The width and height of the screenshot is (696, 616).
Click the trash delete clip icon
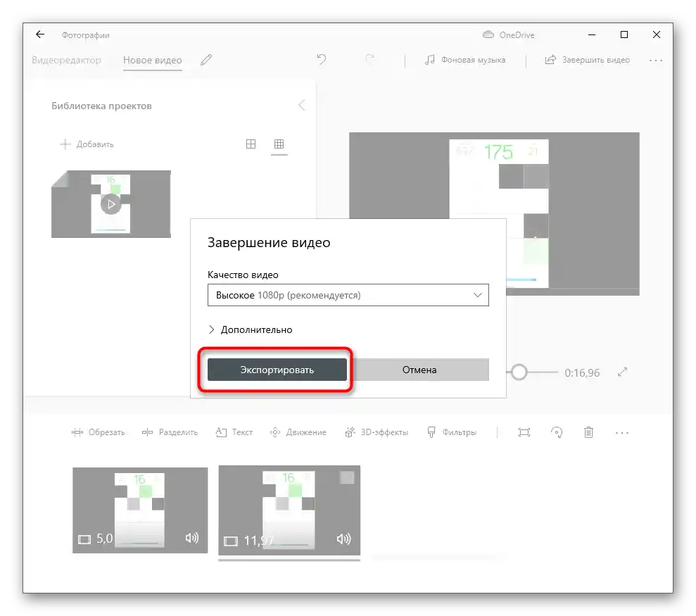(588, 432)
